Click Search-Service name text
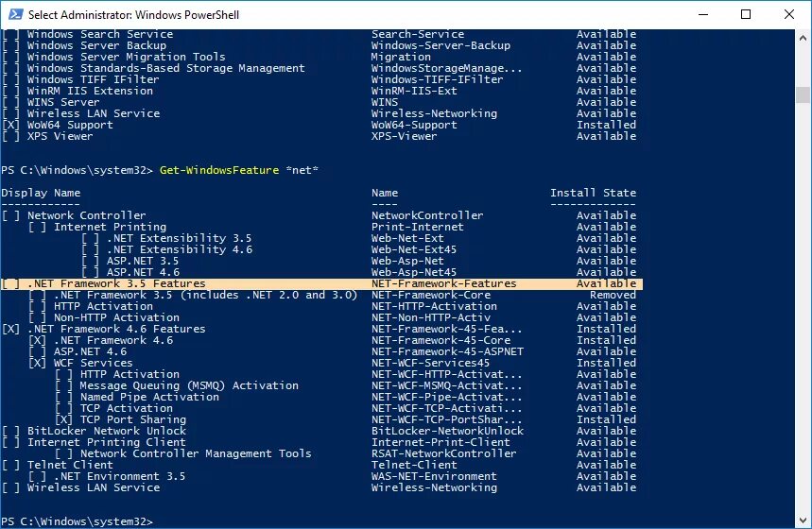The width and height of the screenshot is (812, 529). pyautogui.click(x=418, y=34)
